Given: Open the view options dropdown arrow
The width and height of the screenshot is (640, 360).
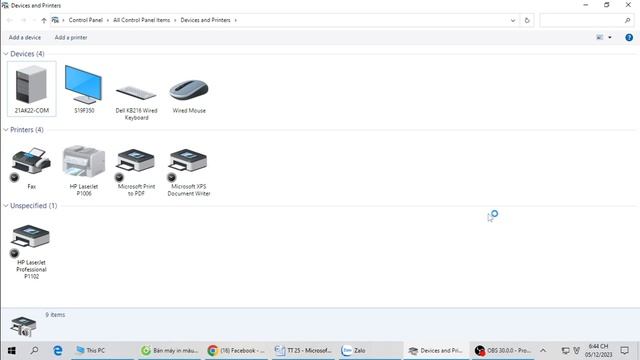Looking at the screenshot, I should coord(610,38).
